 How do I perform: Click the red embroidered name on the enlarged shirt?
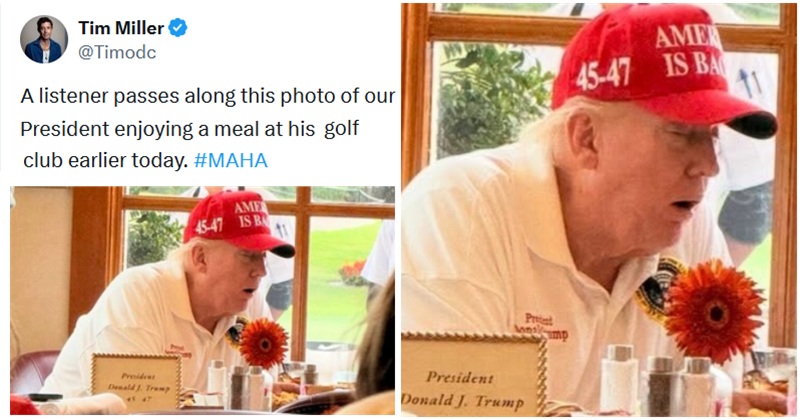[x=541, y=327]
